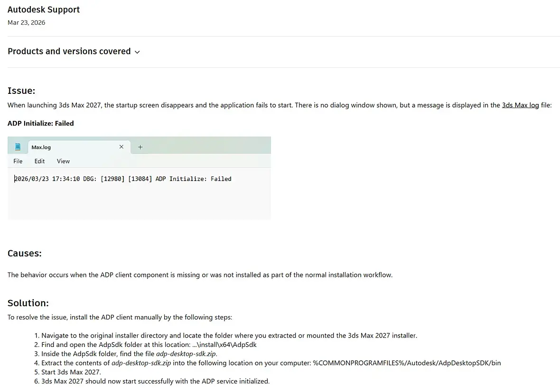Image resolution: width=560 pixels, height=392 pixels.
Task: Open the File menu in Notepad
Action: pyautogui.click(x=18, y=161)
